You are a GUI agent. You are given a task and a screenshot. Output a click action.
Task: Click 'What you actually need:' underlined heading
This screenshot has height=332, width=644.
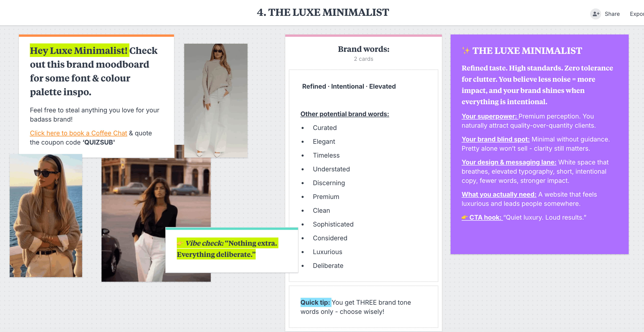coord(499,194)
